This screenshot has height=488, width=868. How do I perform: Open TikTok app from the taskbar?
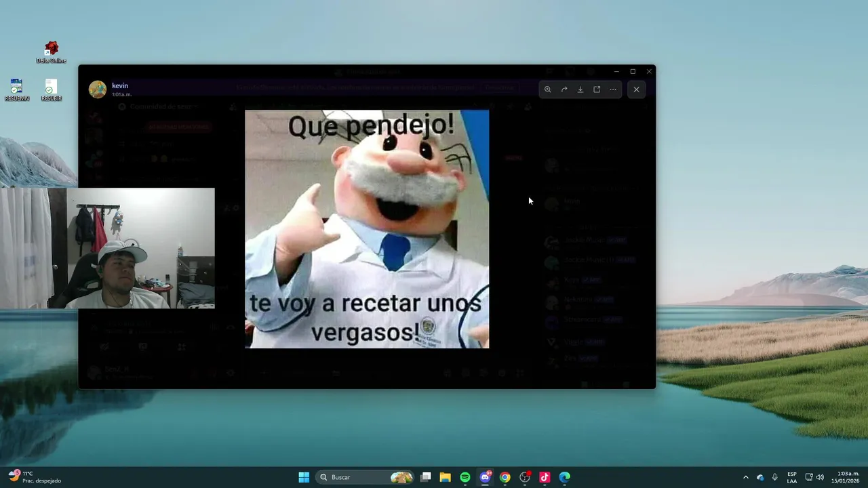click(545, 477)
